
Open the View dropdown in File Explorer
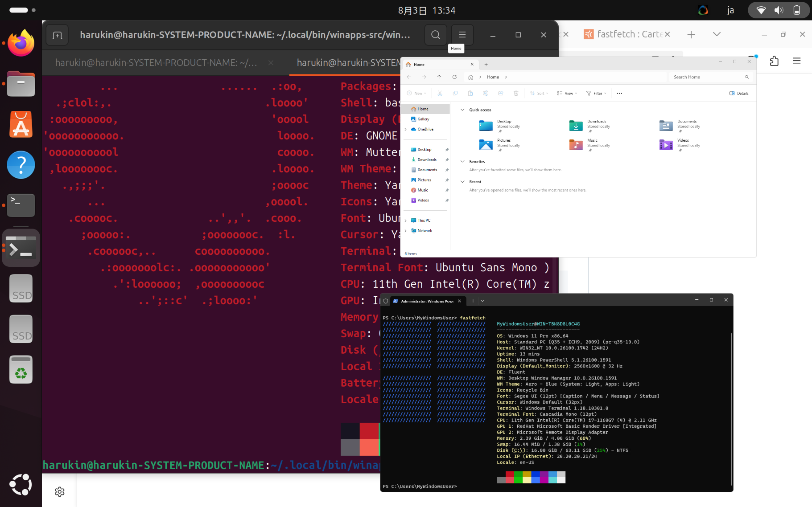pyautogui.click(x=567, y=94)
